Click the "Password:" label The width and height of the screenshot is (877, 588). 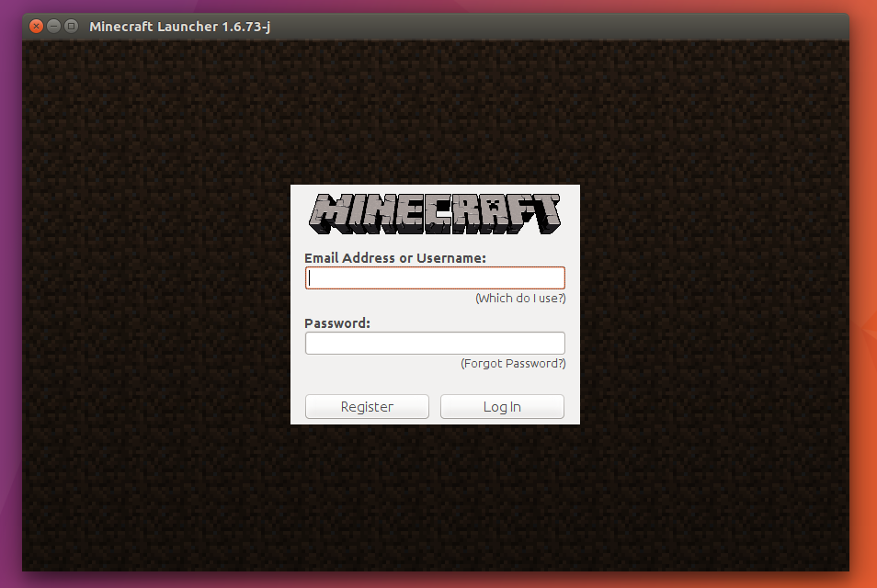337,323
